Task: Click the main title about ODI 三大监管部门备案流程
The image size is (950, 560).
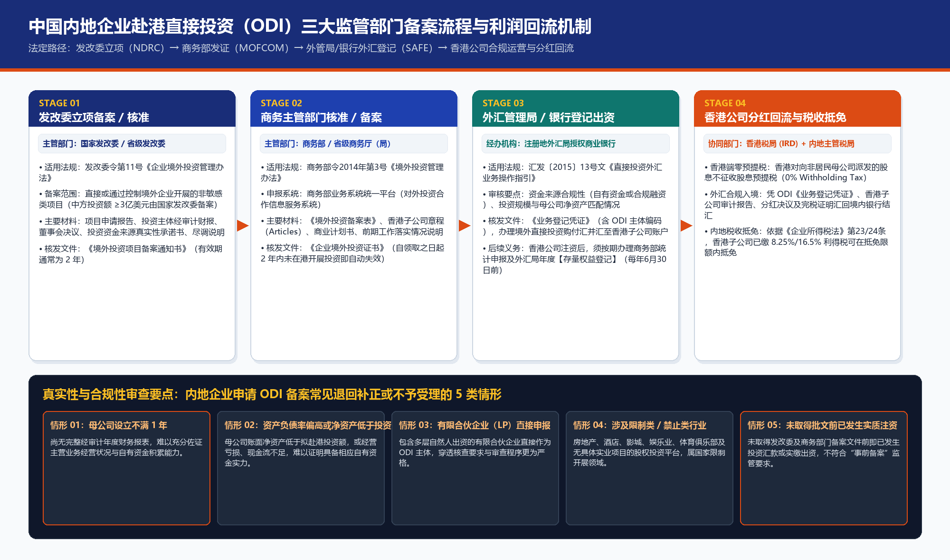Action: [x=310, y=26]
